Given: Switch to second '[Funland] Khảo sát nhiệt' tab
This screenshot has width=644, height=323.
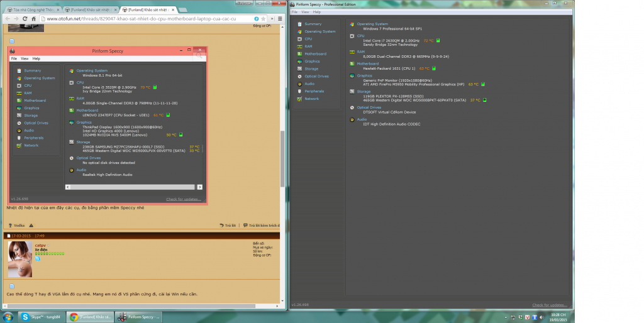Looking at the screenshot, I should (147, 9).
